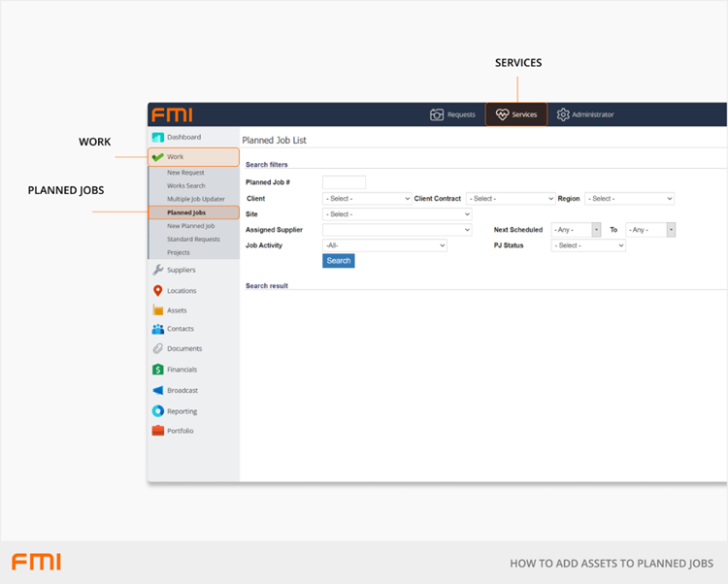
Task: Expand the Region select box
Action: [628, 199]
